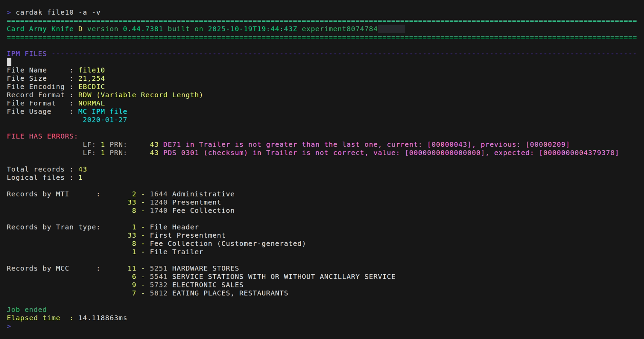The image size is (644, 339).
Task: Click the DE71 Trailer error message
Action: [x=366, y=144]
